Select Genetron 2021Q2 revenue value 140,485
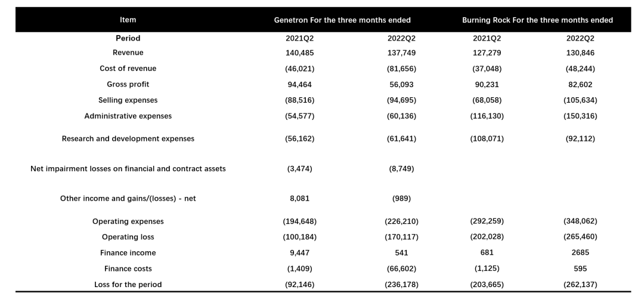This screenshot has width=644, height=305. 299,53
